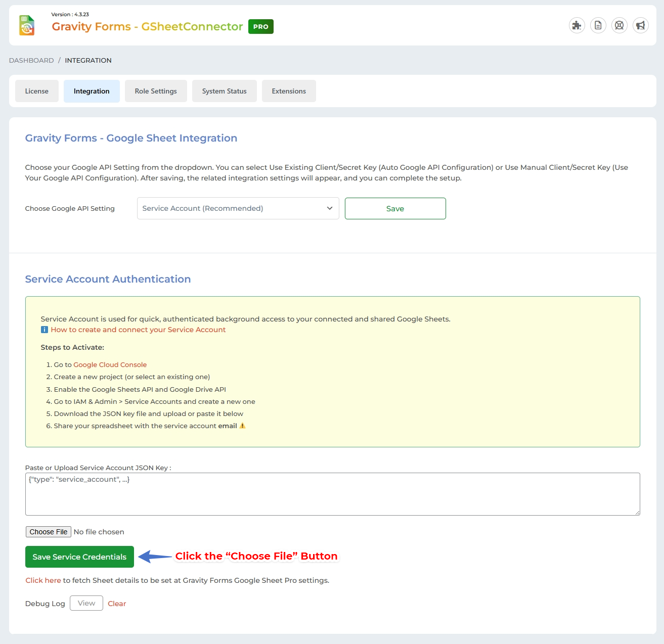Click the announcements megaphone icon at top right
The height and width of the screenshot is (644, 664).
[x=640, y=25]
